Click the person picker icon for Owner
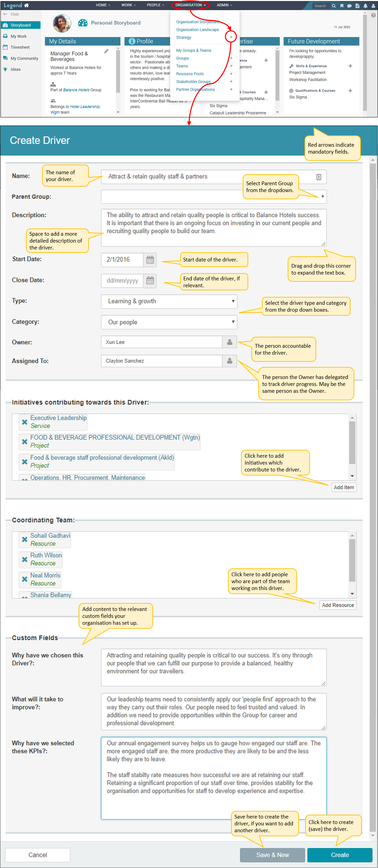 click(x=230, y=342)
